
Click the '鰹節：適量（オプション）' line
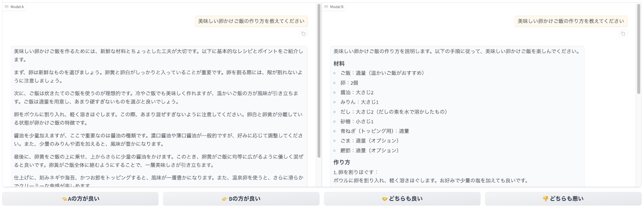coord(369,150)
